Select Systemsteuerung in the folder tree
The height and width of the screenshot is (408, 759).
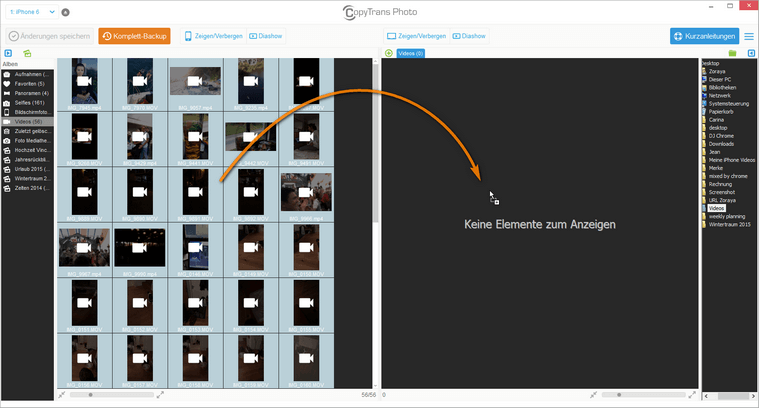click(729, 104)
